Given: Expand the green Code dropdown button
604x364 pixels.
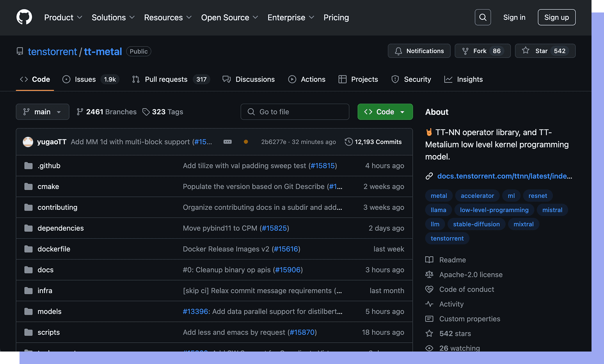Looking at the screenshot, I should click(x=385, y=112).
